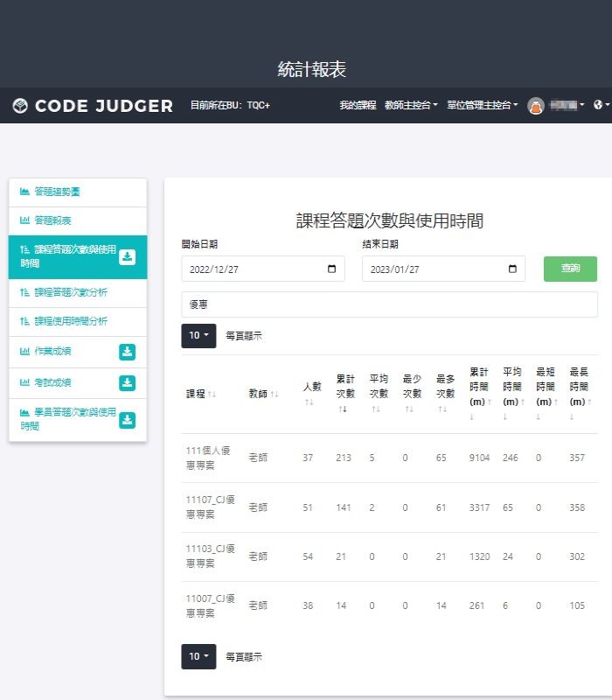
Task: Open the bottom rows-per-page 10 dropdown
Action: point(198,656)
